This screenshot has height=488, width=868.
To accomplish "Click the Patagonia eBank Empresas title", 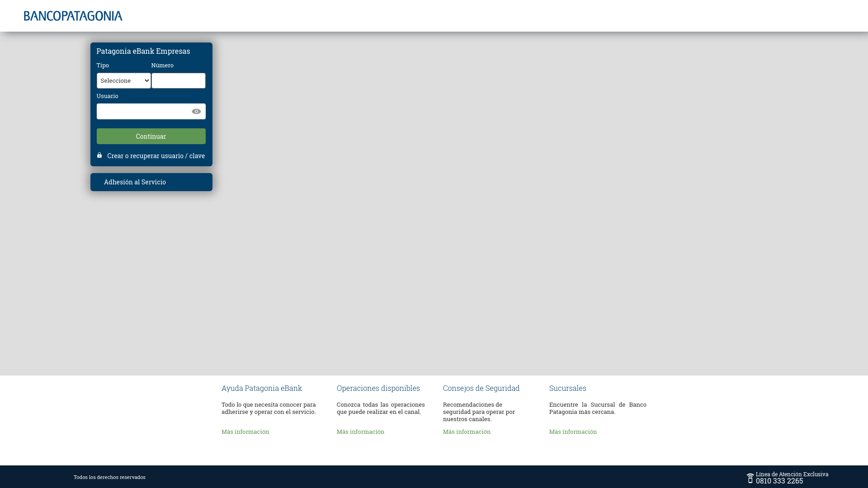I will click(x=143, y=51).
